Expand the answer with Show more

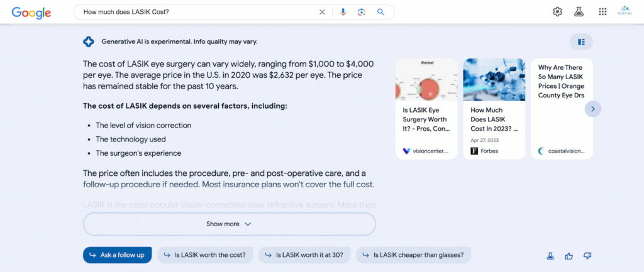229,224
